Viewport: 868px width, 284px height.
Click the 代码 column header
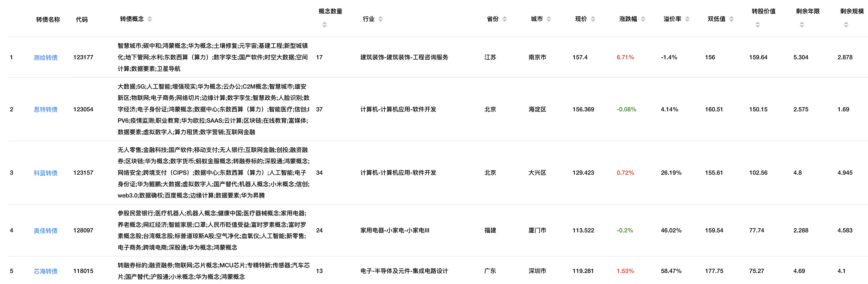pyautogui.click(x=81, y=20)
